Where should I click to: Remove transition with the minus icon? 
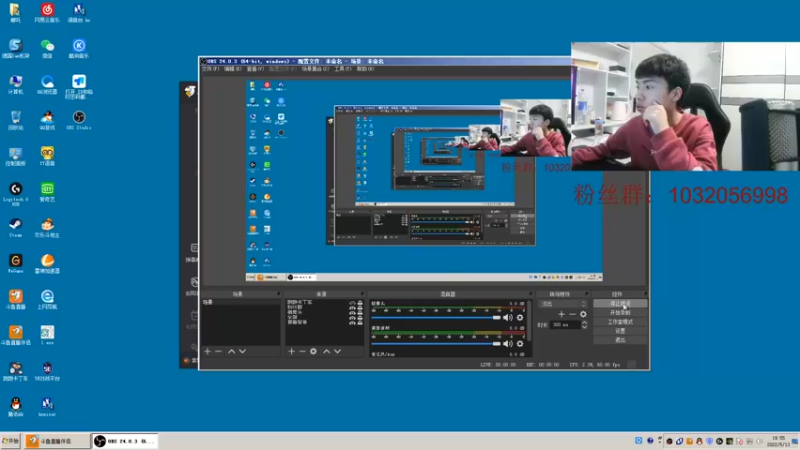point(572,314)
